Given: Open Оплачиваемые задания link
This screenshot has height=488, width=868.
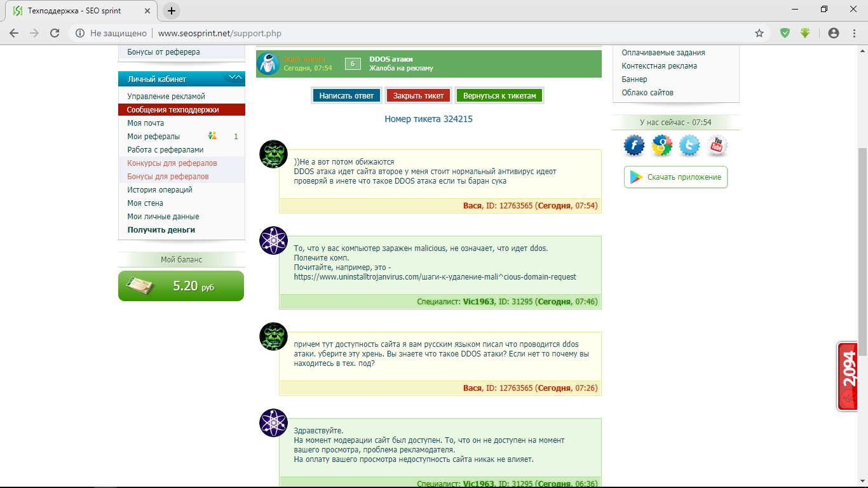Looking at the screenshot, I should point(663,53).
